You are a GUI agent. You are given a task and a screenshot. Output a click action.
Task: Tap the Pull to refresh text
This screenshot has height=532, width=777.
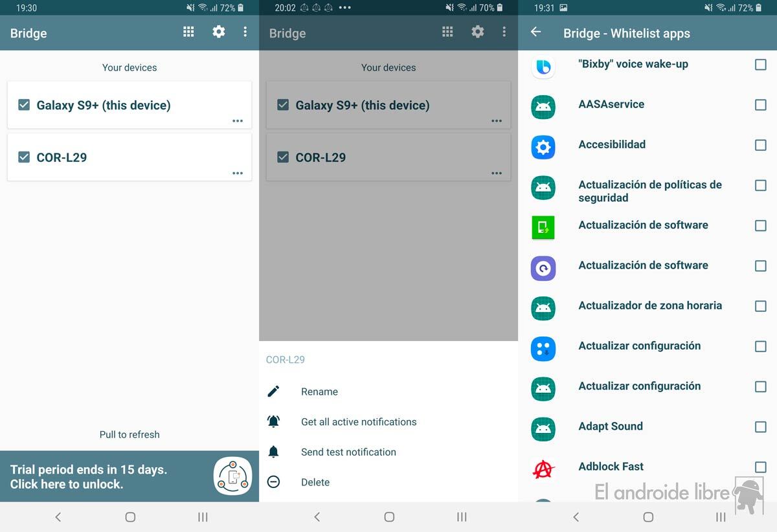tap(129, 435)
